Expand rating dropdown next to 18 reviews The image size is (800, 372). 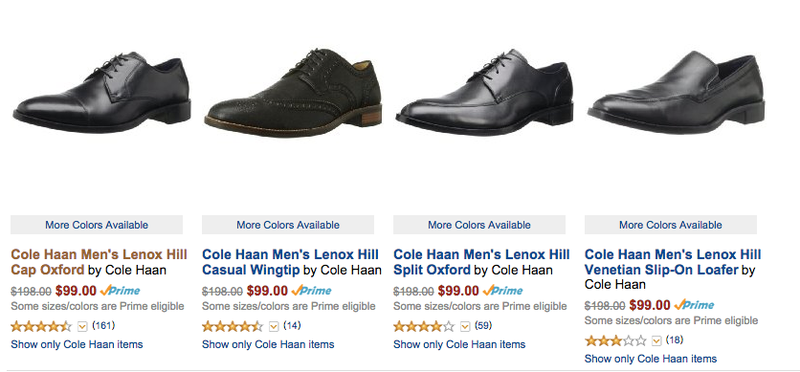657,340
